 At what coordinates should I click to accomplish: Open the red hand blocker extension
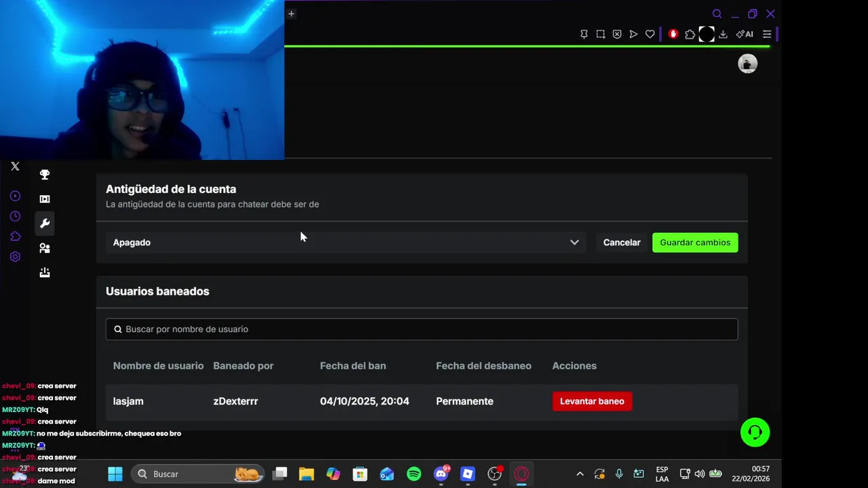[673, 34]
